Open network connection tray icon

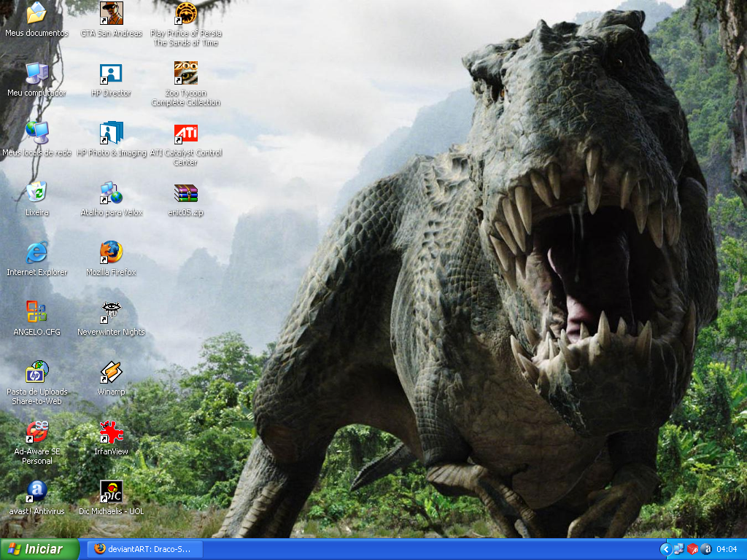pyautogui.click(x=678, y=549)
